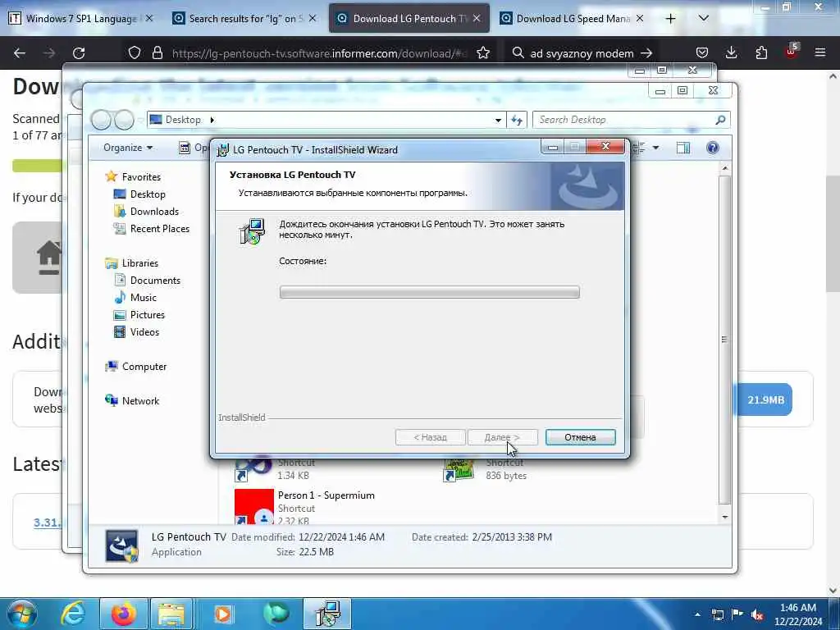Select Favorites in navigation pane
The width and height of the screenshot is (840, 630).
[x=134, y=177]
